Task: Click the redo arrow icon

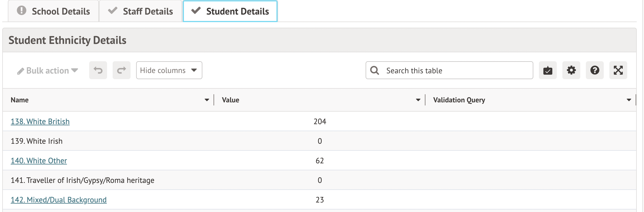Action: (121, 70)
